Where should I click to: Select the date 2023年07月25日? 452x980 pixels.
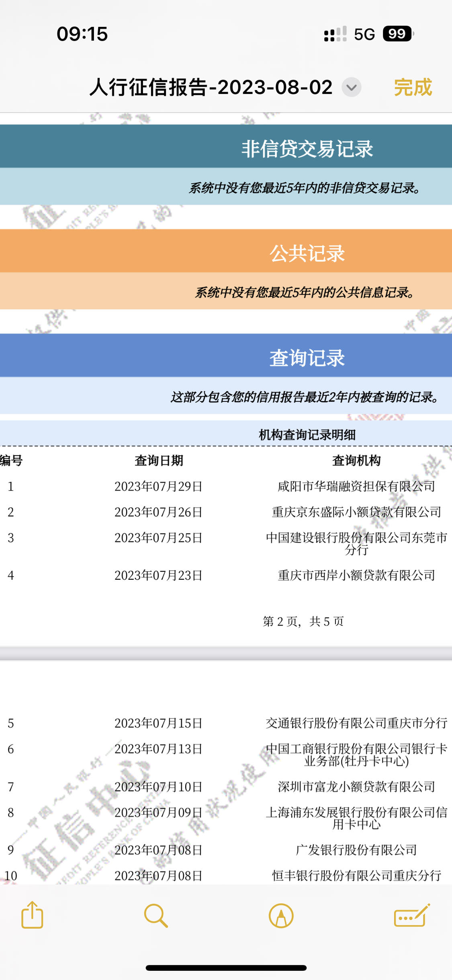159,538
